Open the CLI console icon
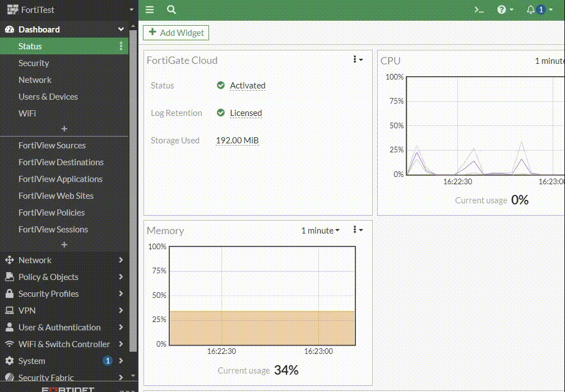 tap(479, 10)
